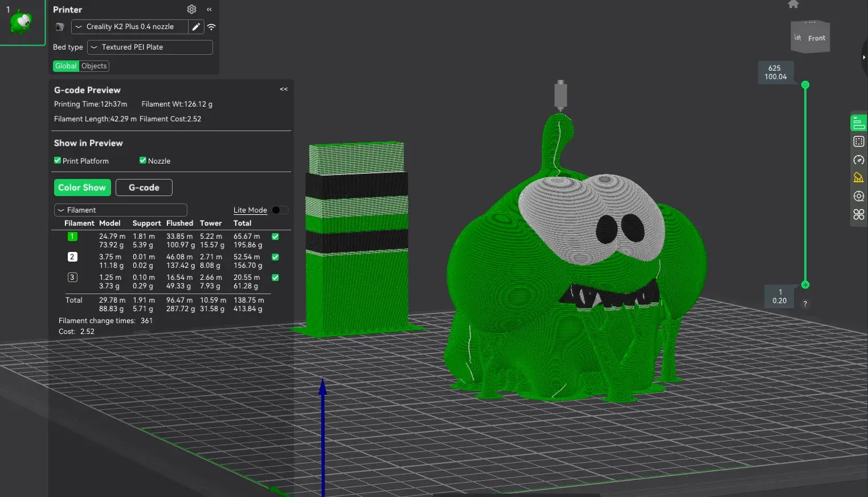Screen dimensions: 868x497
Task: Open the Bed type dropdown
Action: [150, 47]
